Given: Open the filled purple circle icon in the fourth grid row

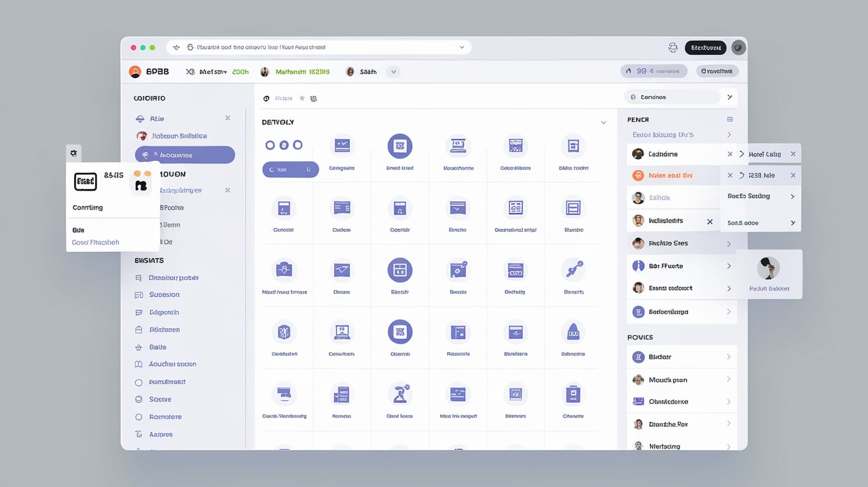Looking at the screenshot, I should (x=400, y=332).
